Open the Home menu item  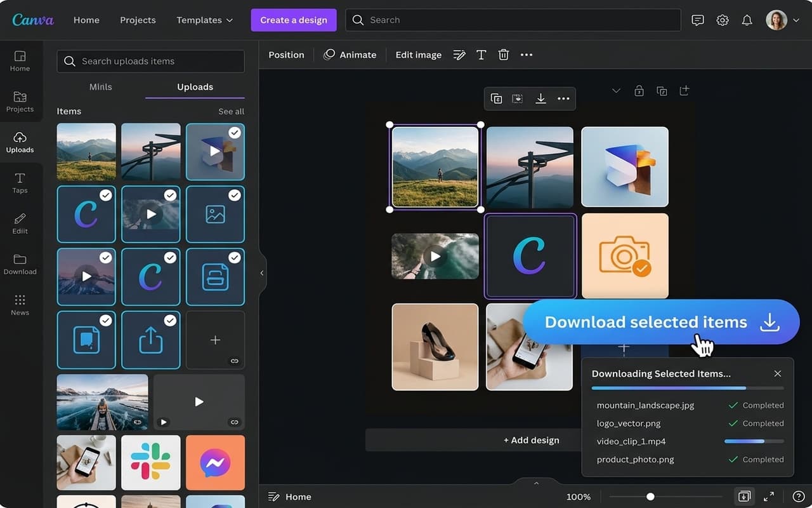click(x=86, y=20)
